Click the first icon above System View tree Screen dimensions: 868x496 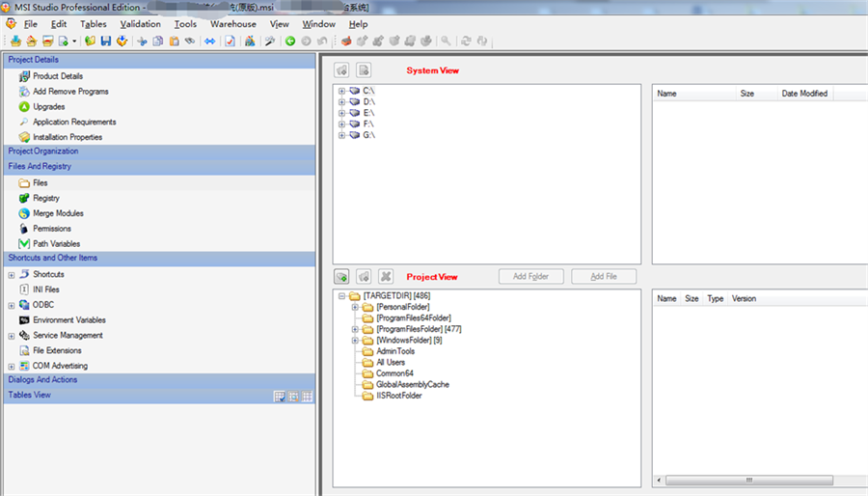coord(341,70)
